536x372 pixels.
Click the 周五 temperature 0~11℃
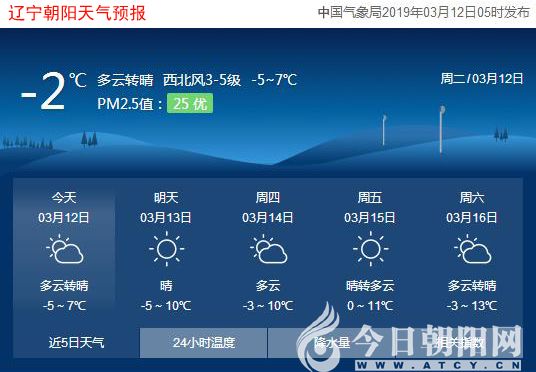(x=370, y=306)
